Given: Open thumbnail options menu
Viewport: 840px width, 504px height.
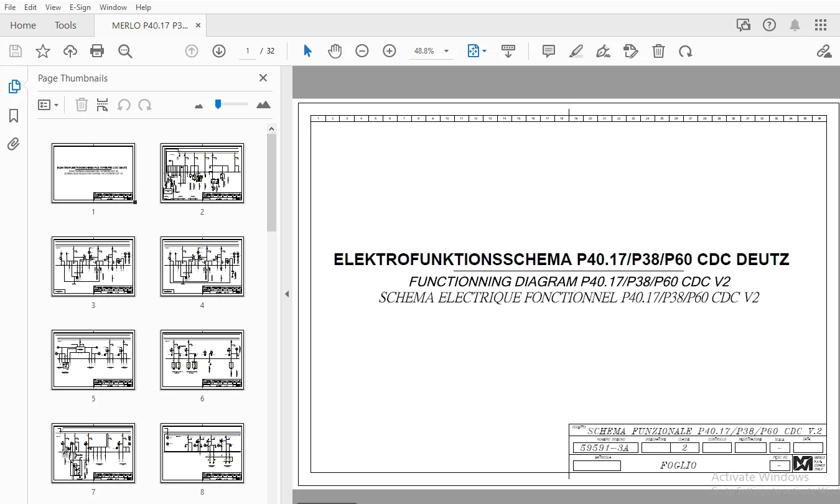Looking at the screenshot, I should tap(49, 105).
